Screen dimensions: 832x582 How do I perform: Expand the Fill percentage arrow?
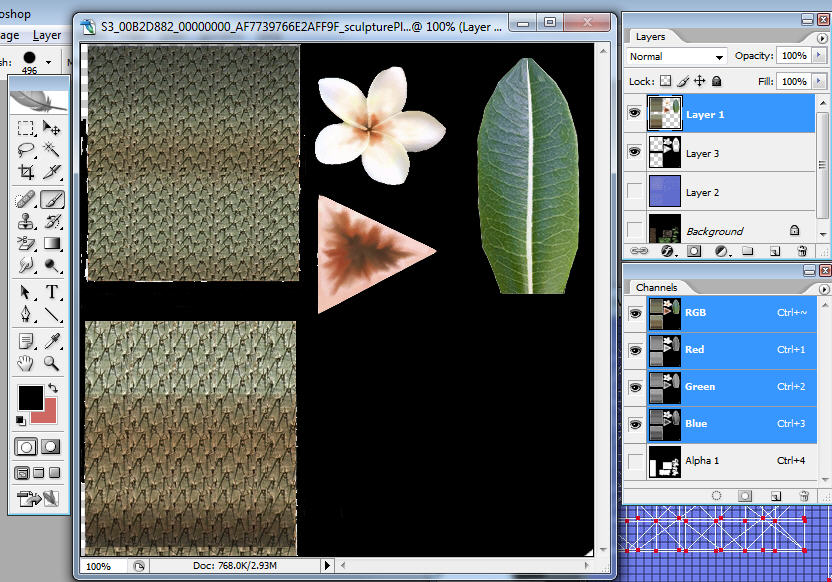(x=817, y=81)
